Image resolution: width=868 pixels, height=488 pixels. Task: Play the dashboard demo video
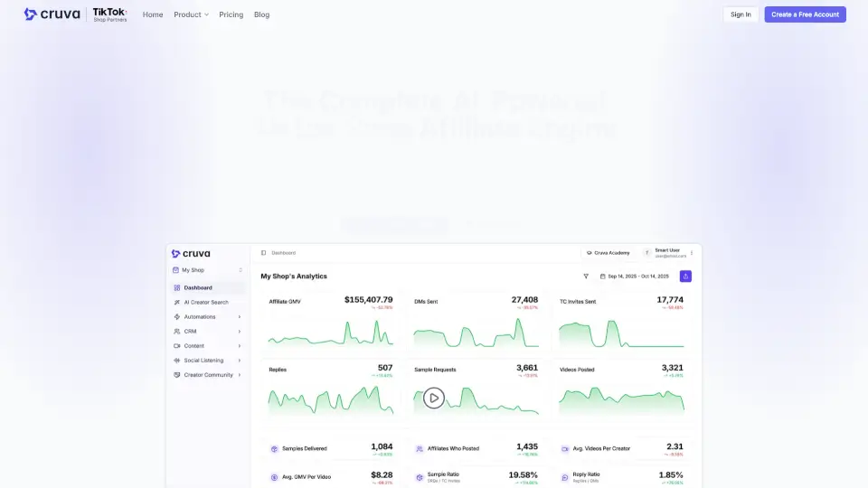(x=434, y=398)
